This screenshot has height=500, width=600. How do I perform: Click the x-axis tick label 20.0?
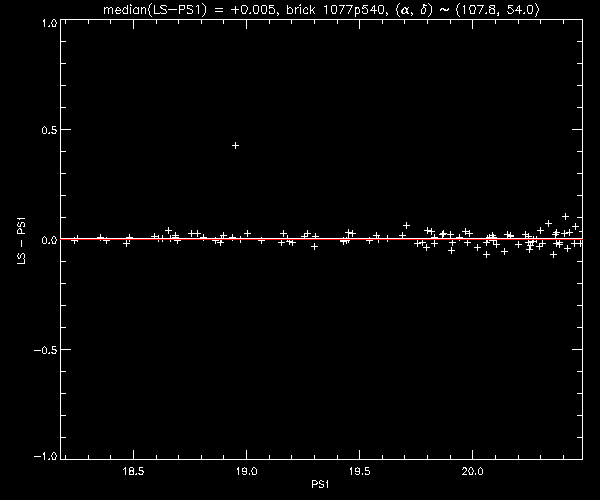tap(472, 471)
